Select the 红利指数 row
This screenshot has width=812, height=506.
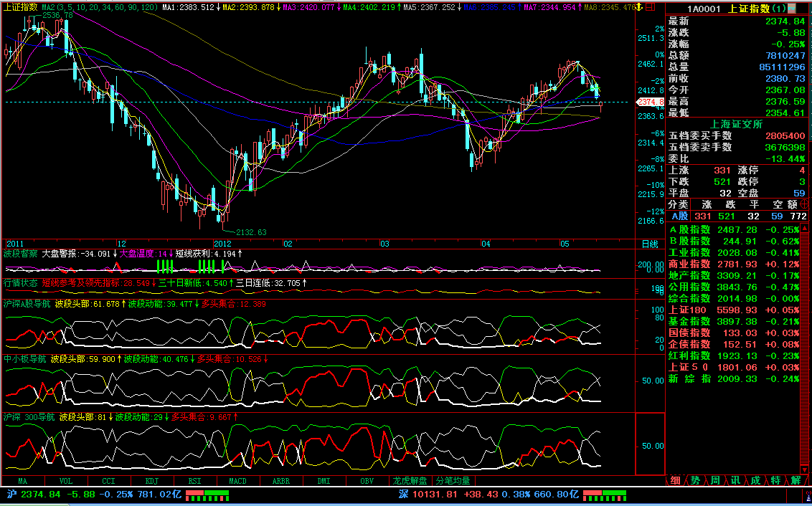click(x=733, y=356)
